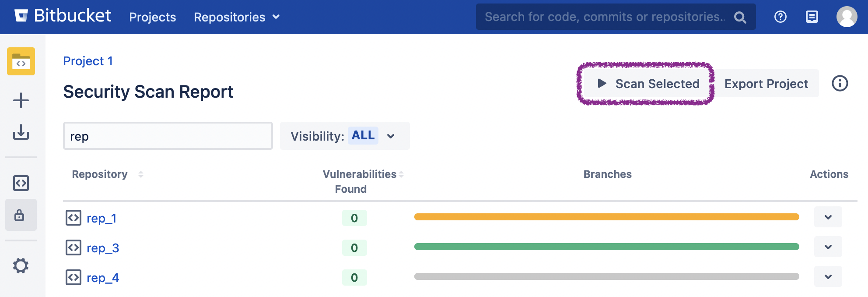Viewport: 868px width, 297px height.
Task: Click the info circle icon
Action: click(840, 83)
